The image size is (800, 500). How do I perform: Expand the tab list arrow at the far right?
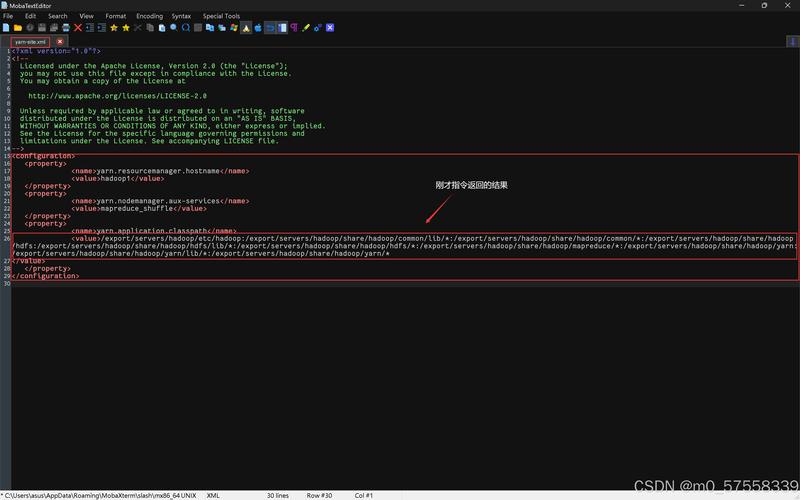tap(793, 41)
